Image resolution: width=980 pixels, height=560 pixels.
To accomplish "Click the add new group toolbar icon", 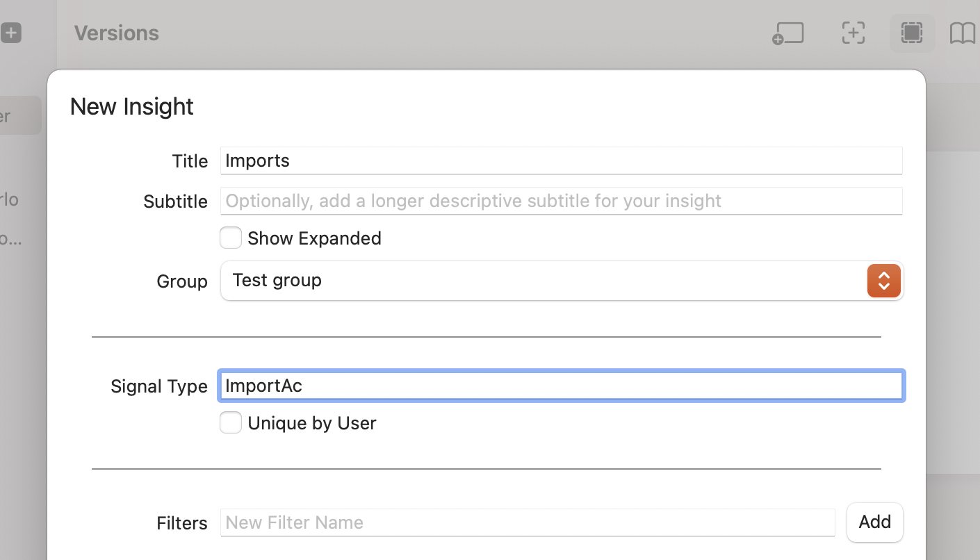I will tap(788, 33).
